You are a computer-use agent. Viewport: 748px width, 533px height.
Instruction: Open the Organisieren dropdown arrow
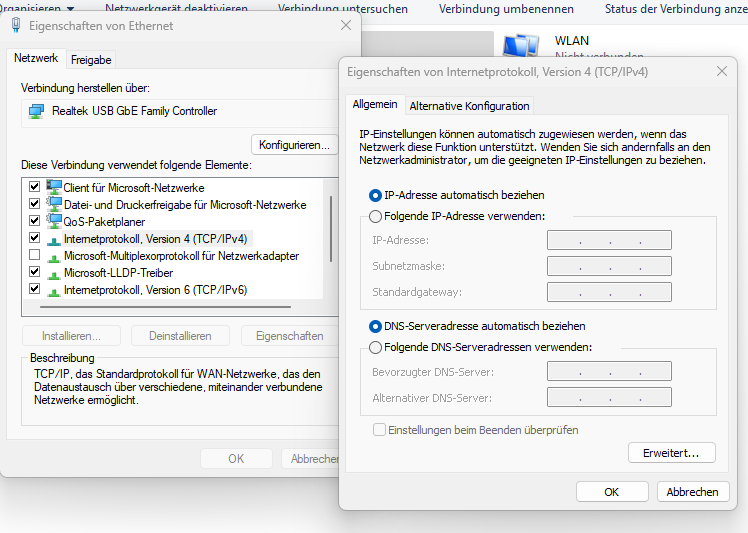(x=71, y=9)
